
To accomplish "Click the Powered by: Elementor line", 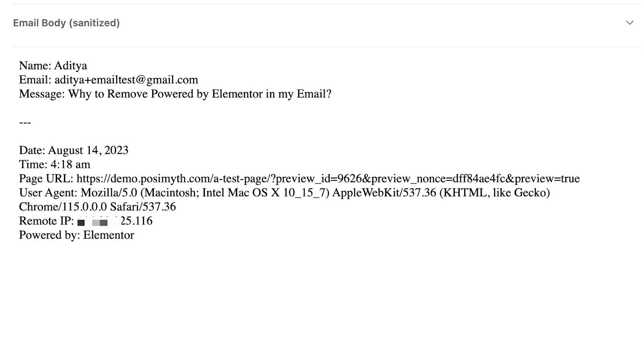I will click(x=76, y=235).
